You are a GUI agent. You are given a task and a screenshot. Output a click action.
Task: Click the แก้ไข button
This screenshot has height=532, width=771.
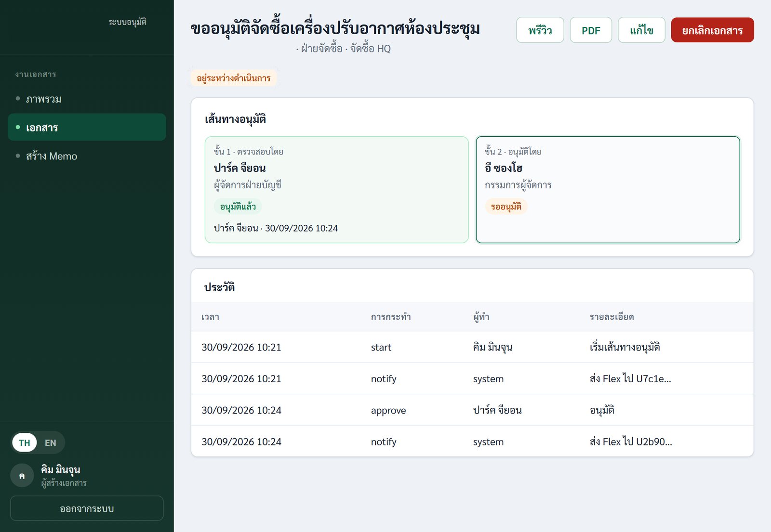click(x=641, y=30)
